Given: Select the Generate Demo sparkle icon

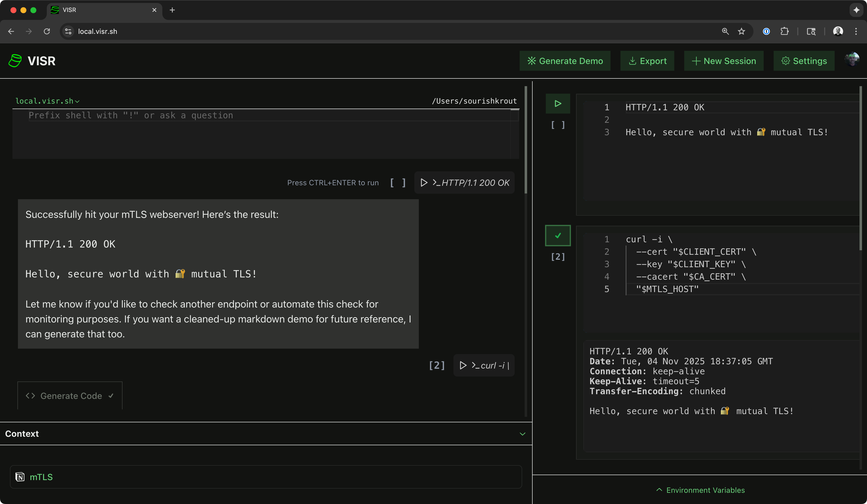Looking at the screenshot, I should [532, 61].
